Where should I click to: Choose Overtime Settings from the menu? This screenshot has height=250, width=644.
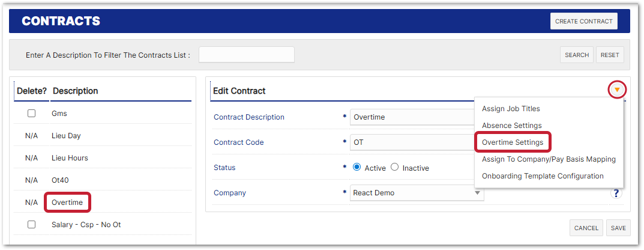pyautogui.click(x=513, y=142)
